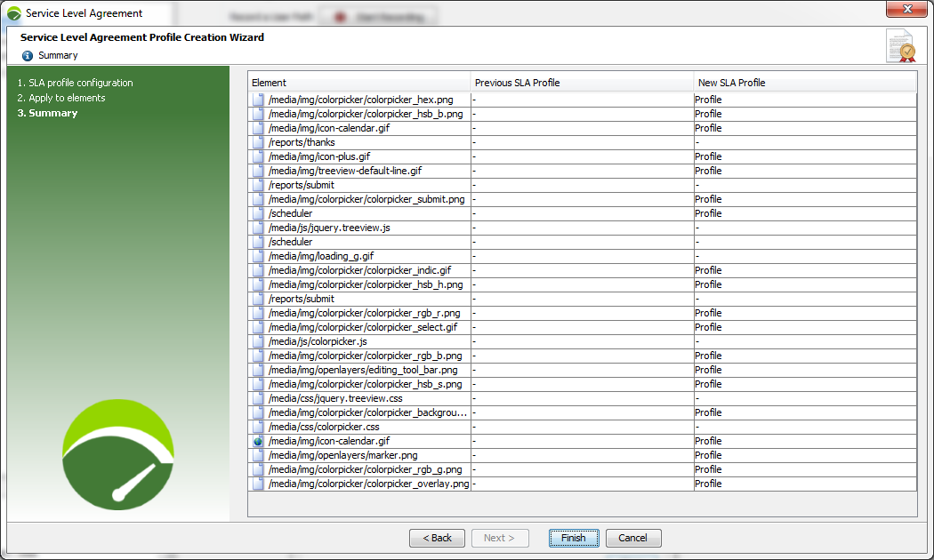Click page icon for colorpicker_hex.png row

point(258,100)
